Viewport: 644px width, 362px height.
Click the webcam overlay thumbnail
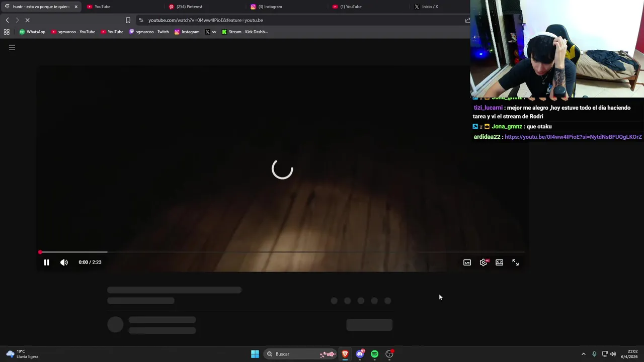[557, 49]
